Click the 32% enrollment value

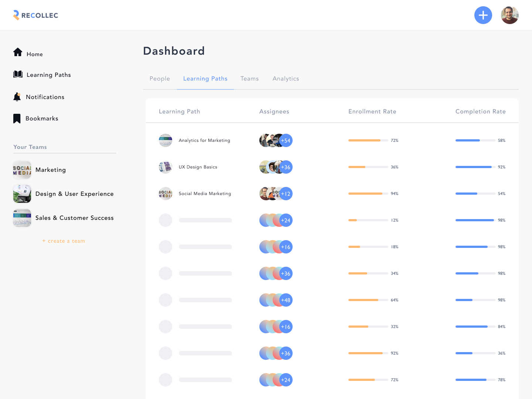point(395,327)
